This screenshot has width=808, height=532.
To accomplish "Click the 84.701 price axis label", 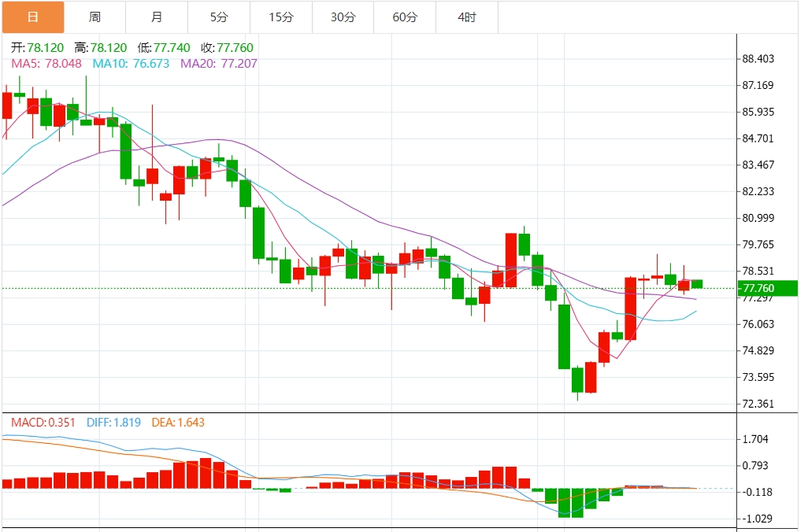I will [758, 139].
